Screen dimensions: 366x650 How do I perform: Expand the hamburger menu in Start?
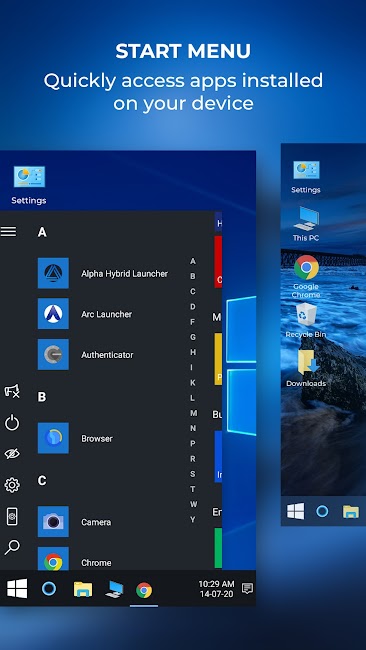(x=8, y=231)
